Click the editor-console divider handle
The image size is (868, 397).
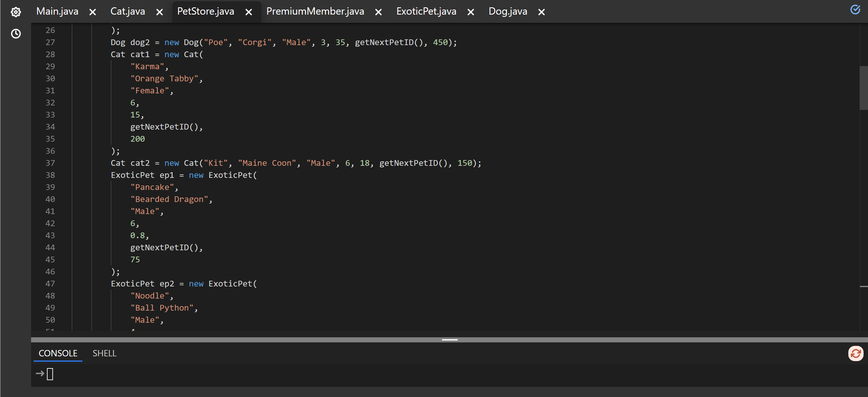pos(450,340)
